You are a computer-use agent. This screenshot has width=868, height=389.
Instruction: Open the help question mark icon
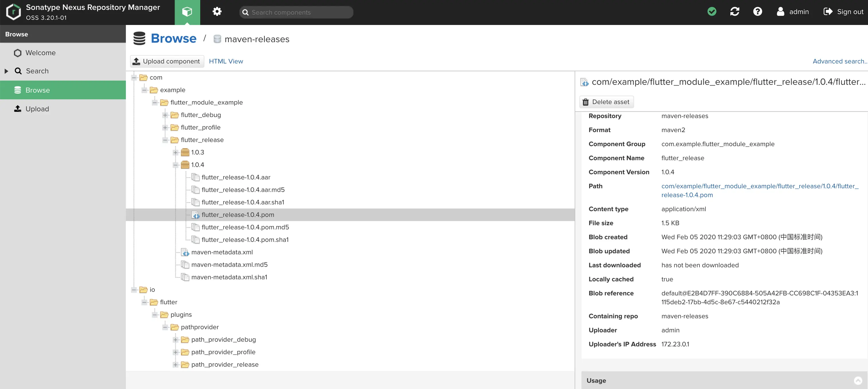pyautogui.click(x=757, y=12)
